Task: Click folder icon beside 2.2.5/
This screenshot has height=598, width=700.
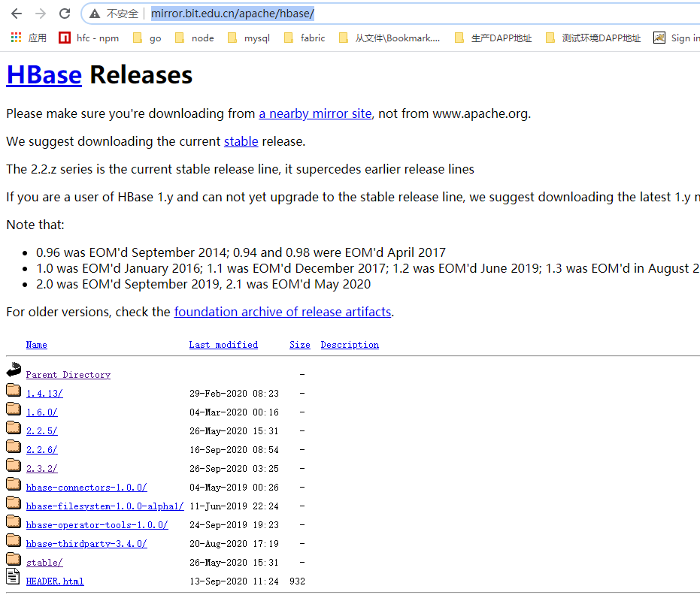Action: tap(14, 427)
